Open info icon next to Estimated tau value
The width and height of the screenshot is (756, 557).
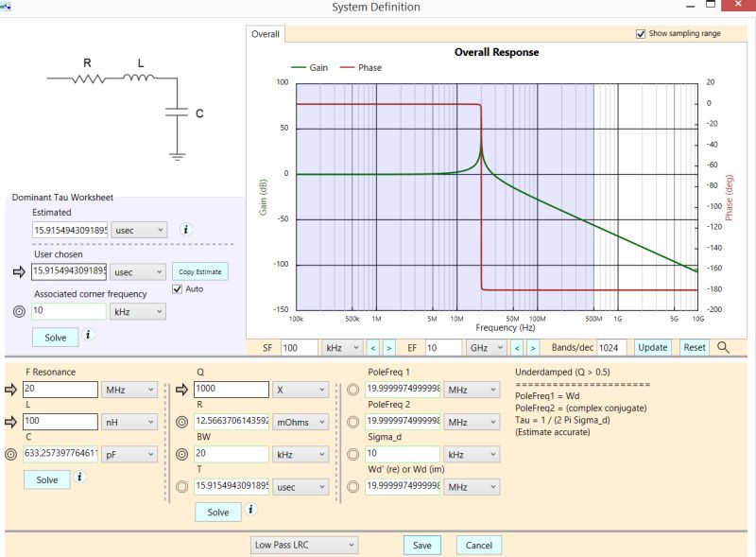coord(186,229)
